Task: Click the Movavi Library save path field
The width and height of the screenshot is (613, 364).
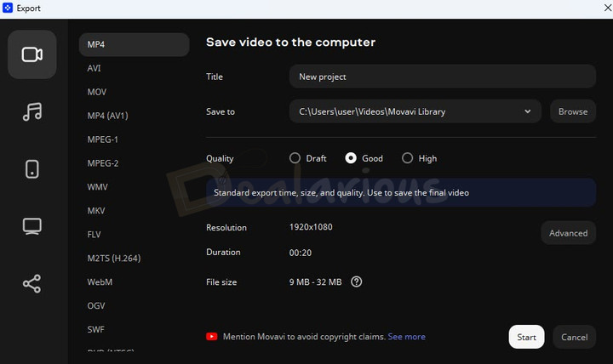Action: (415, 111)
